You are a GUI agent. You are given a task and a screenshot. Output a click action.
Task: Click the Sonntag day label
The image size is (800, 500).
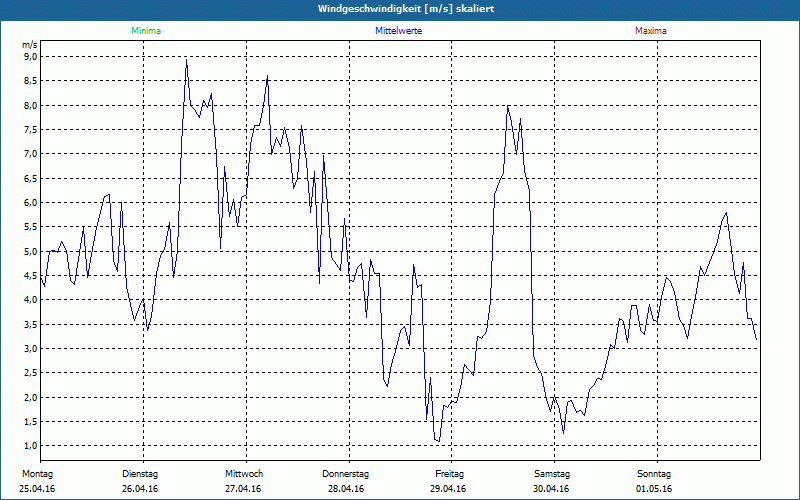[654, 474]
